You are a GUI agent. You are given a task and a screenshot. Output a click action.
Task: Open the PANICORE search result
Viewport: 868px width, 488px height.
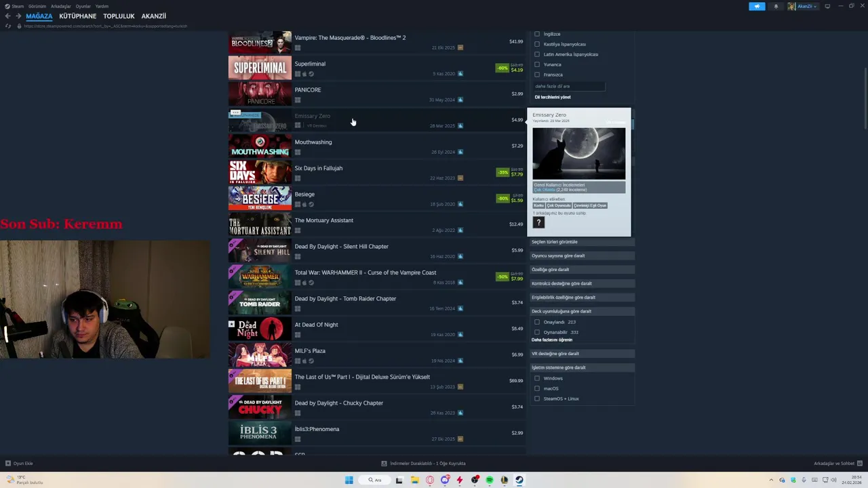pos(376,94)
